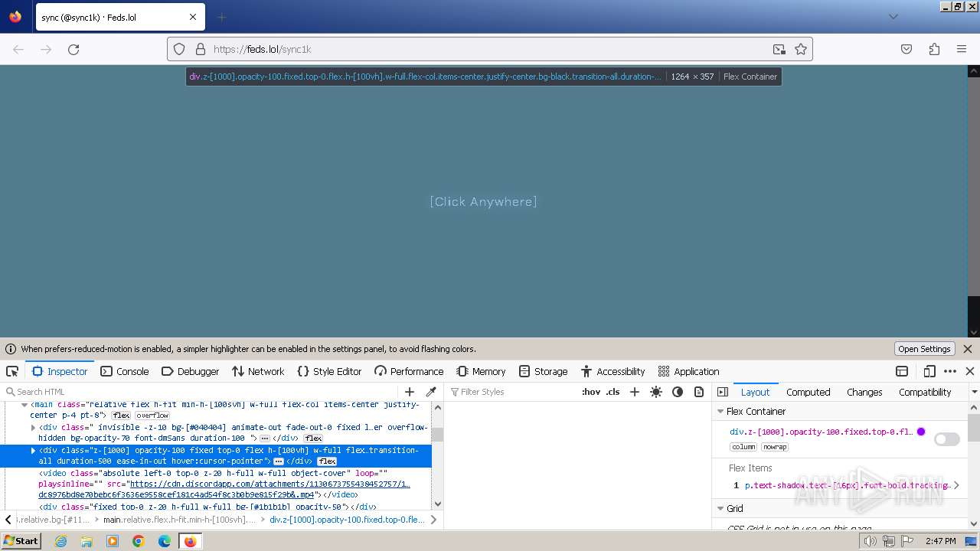Click [Click Anywhere] text on page
This screenshot has width=980, height=551.
(x=483, y=201)
